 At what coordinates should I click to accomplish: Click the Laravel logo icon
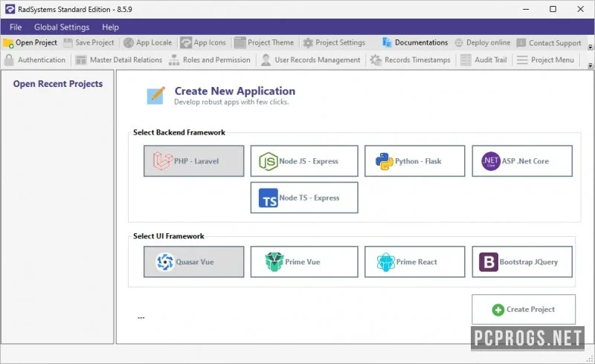click(163, 160)
